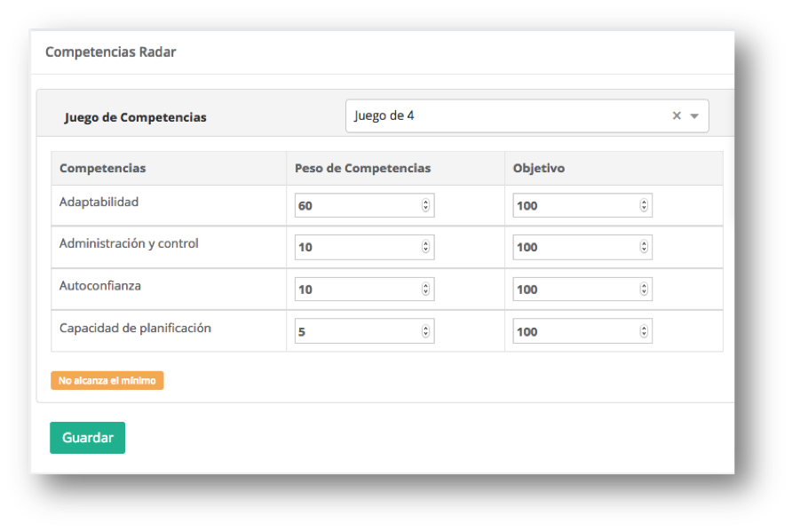This screenshot has width=792, height=532.
Task: Click the 'Juego de Competencias' label
Action: [135, 117]
